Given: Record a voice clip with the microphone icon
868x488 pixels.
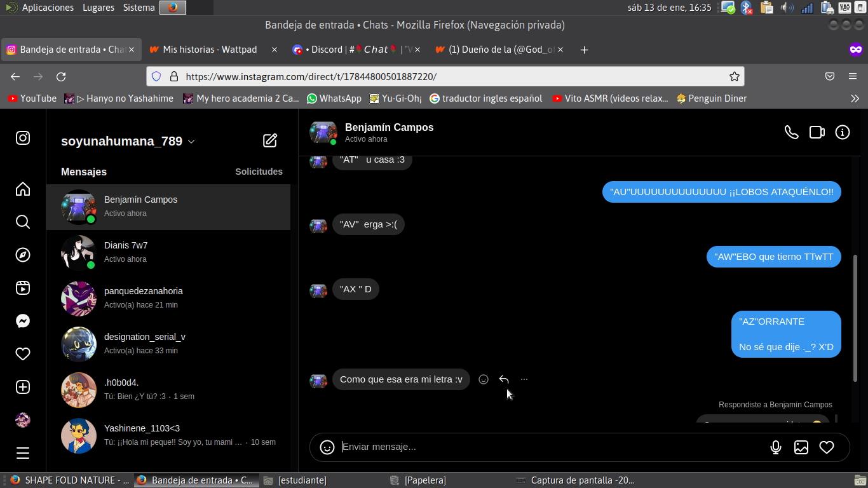Looking at the screenshot, I should pyautogui.click(x=776, y=447).
